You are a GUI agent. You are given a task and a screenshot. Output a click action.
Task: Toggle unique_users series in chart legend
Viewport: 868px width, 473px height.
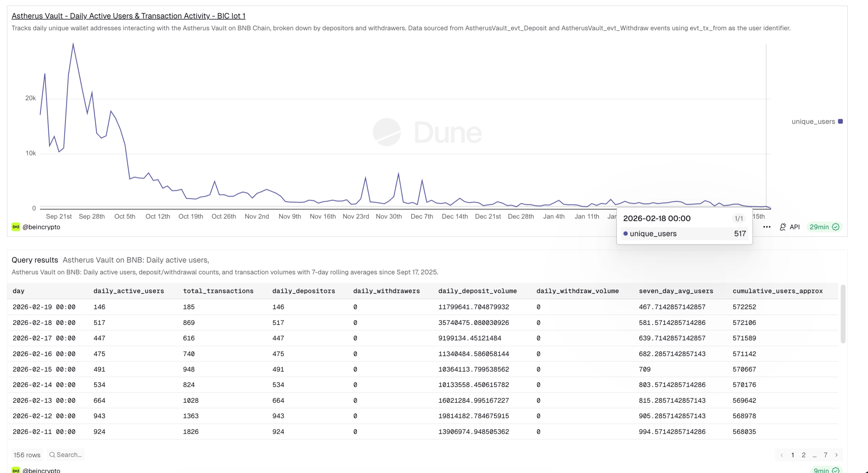tap(813, 122)
